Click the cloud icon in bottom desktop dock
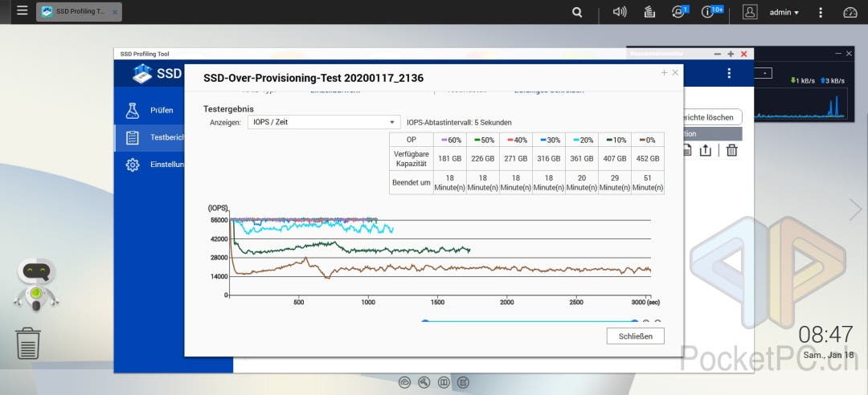Image resolution: width=868 pixels, height=395 pixels. point(404,381)
